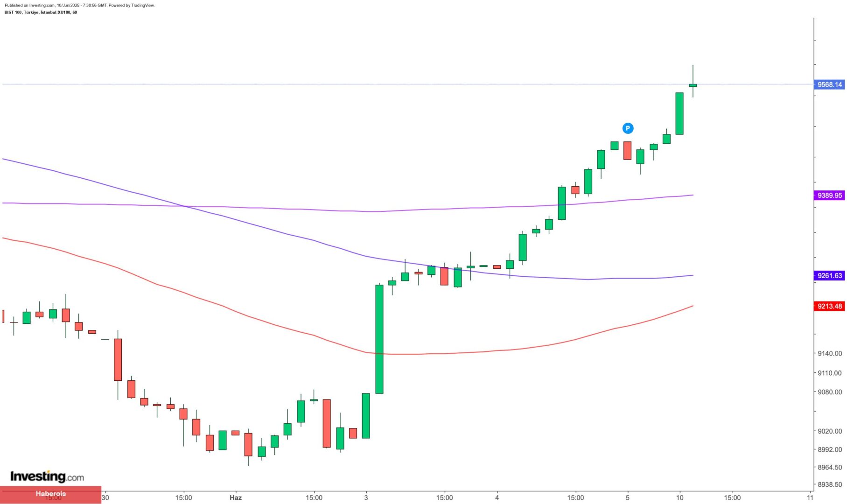
Task: Click the date label 3 on time axis
Action: [x=366, y=497]
